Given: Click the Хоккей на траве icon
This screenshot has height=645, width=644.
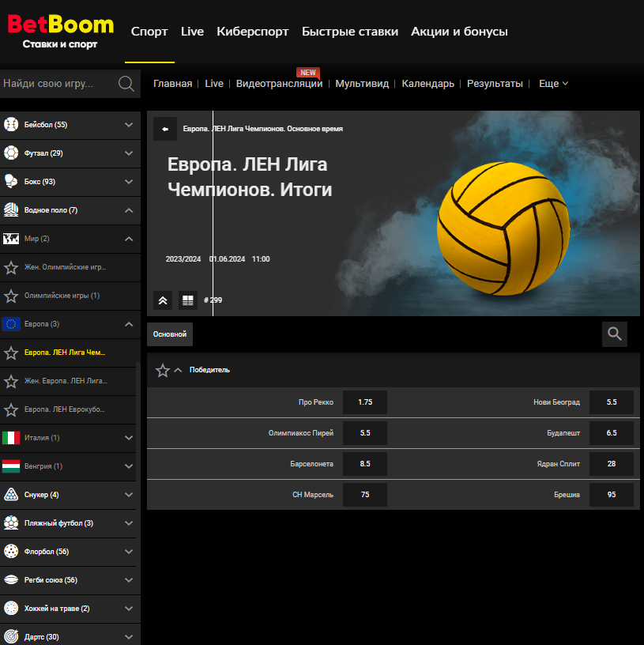Looking at the screenshot, I should (11, 608).
